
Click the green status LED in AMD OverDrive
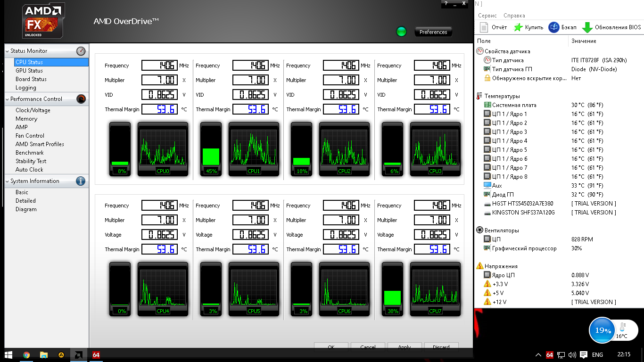402,32
